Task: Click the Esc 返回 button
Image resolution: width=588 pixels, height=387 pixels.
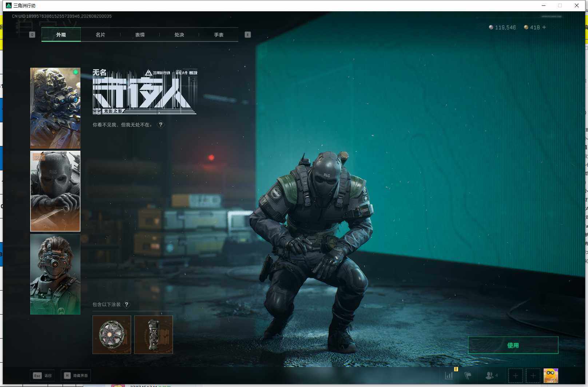Action: 42,375
